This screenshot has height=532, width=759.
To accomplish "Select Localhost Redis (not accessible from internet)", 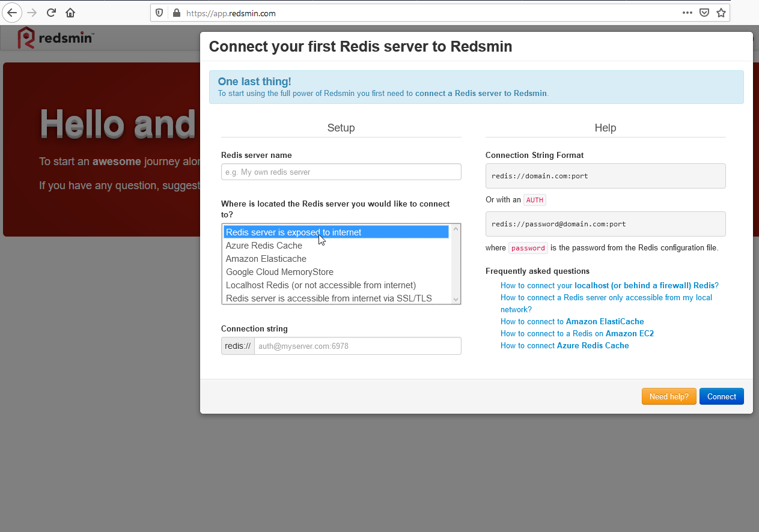I will point(321,285).
